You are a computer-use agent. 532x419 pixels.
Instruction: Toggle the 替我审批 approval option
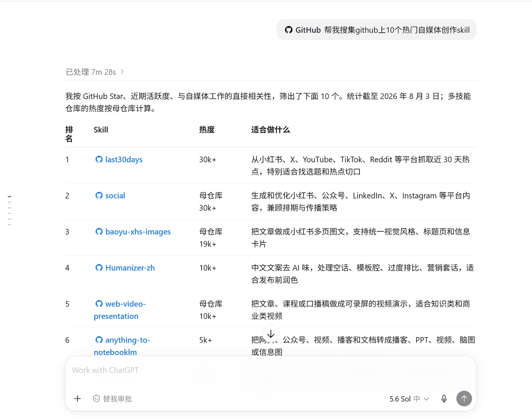click(x=112, y=399)
